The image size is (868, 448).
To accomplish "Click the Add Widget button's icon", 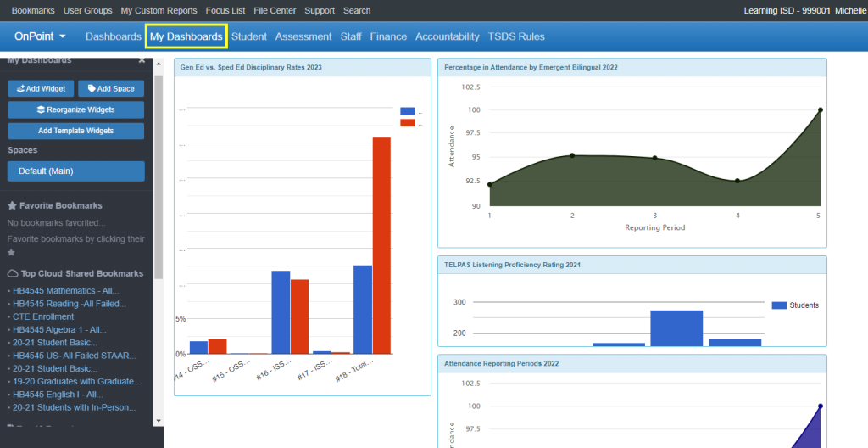I will coord(20,89).
